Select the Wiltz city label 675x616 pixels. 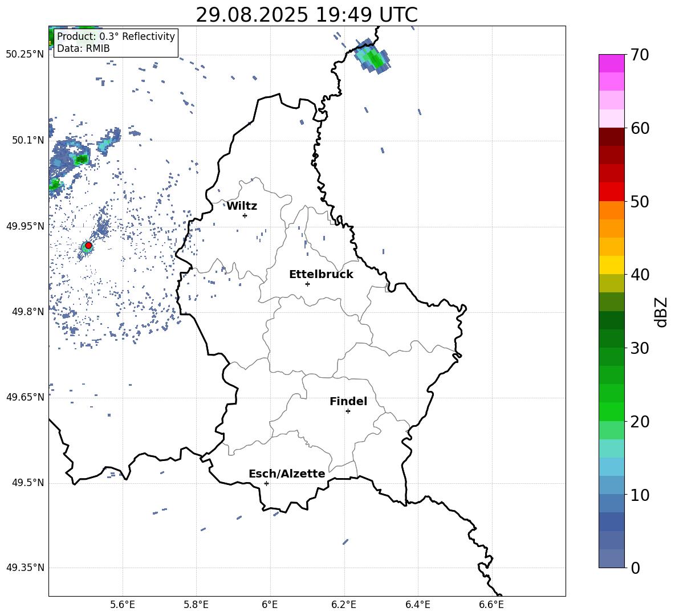click(x=242, y=206)
